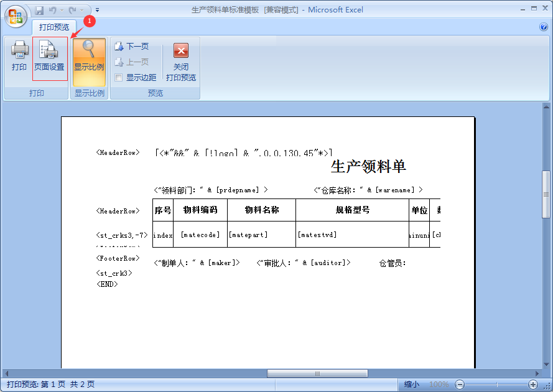Open 页面设置 page setup
Image resolution: width=553 pixels, height=392 pixels.
coord(49,58)
